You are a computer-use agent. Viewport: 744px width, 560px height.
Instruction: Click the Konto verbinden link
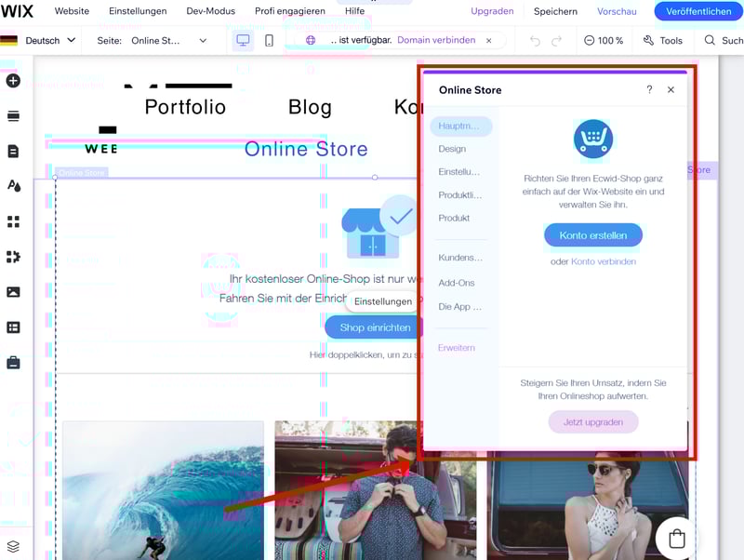tap(604, 261)
